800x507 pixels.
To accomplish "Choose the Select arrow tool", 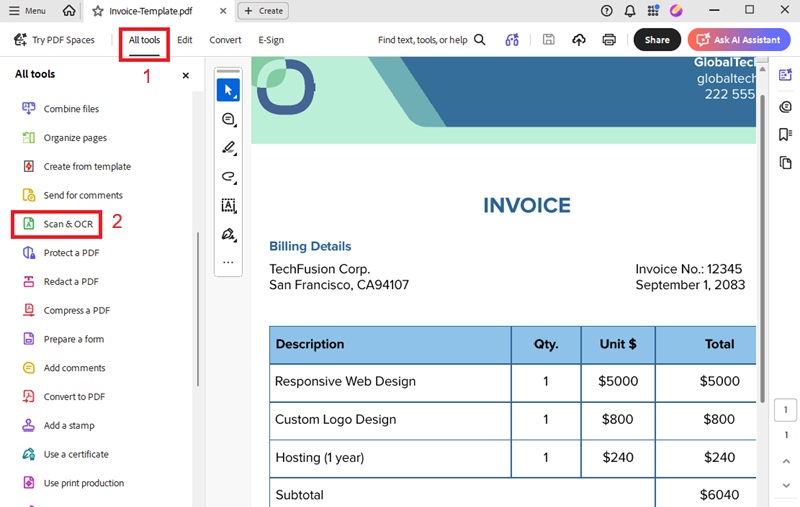I will tap(228, 90).
